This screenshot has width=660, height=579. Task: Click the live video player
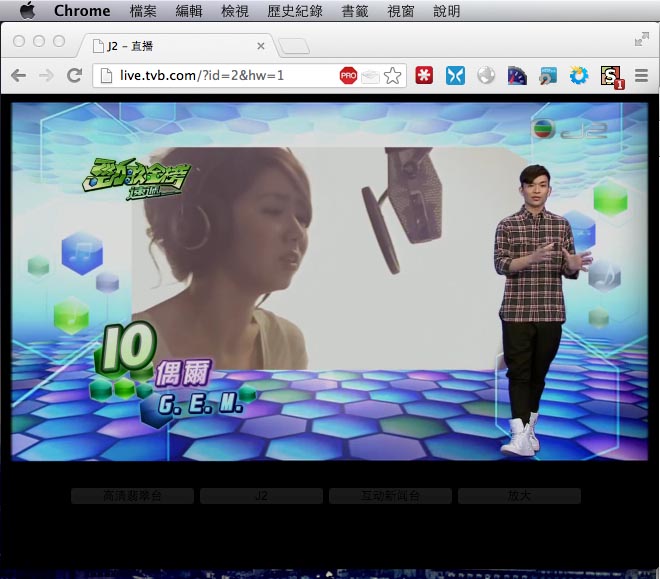[x=330, y=281]
